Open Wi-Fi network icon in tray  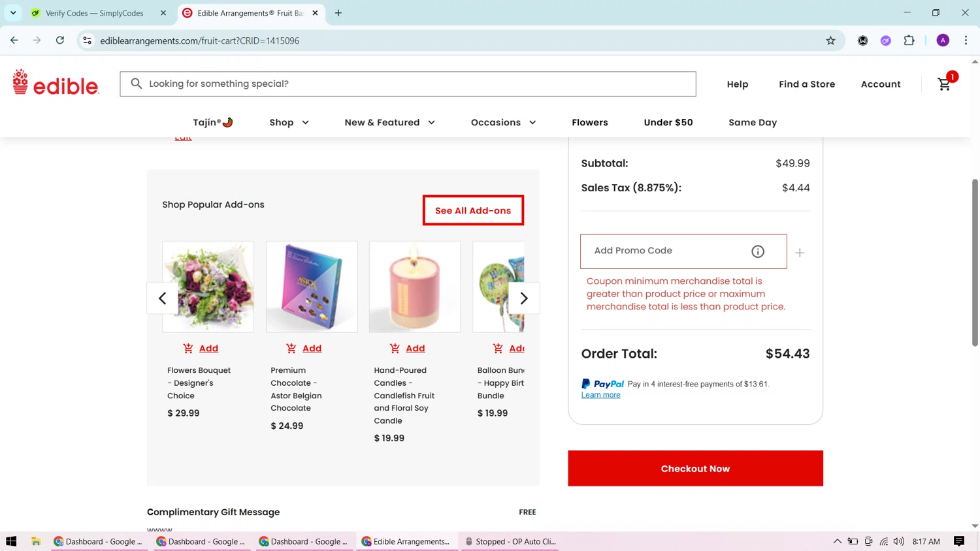(884, 541)
